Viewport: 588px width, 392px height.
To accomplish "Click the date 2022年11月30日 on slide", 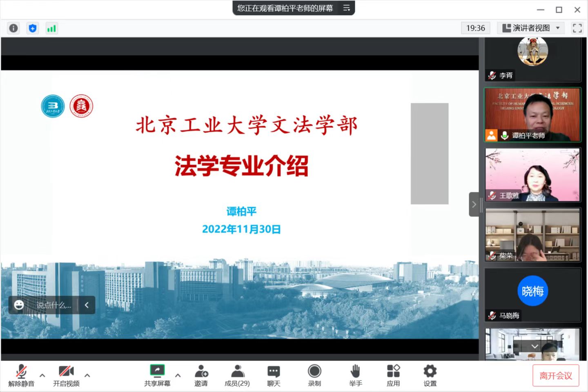I will 241,229.
